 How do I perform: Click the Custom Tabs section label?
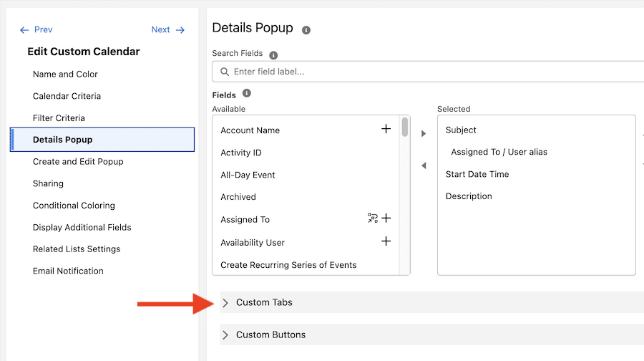pyautogui.click(x=264, y=302)
